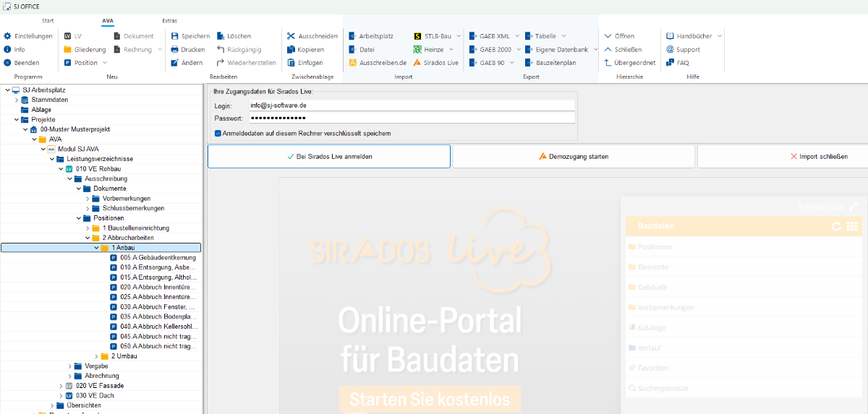This screenshot has width=868, height=414.
Task: Click the Einstellungen gear icon
Action: pos(7,36)
